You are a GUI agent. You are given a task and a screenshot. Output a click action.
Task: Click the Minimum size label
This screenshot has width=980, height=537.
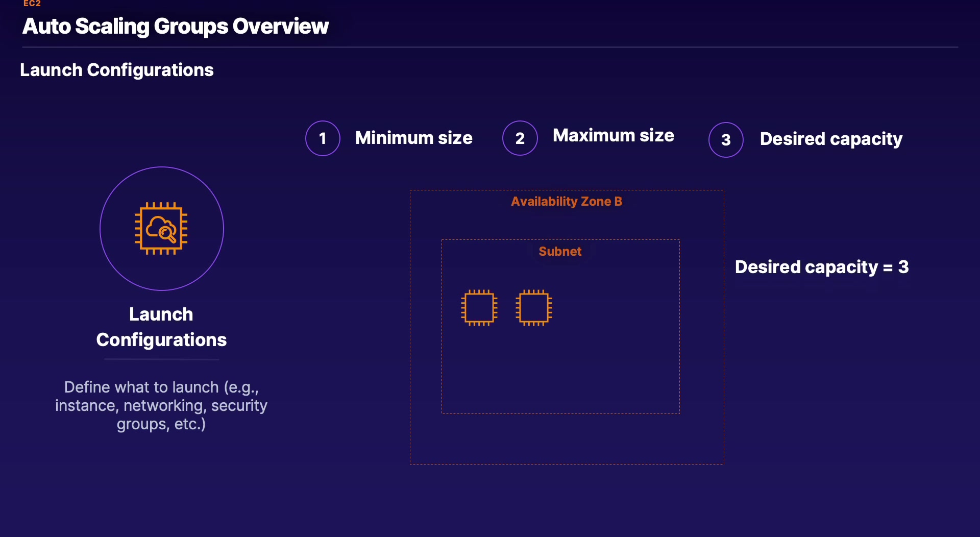click(413, 138)
